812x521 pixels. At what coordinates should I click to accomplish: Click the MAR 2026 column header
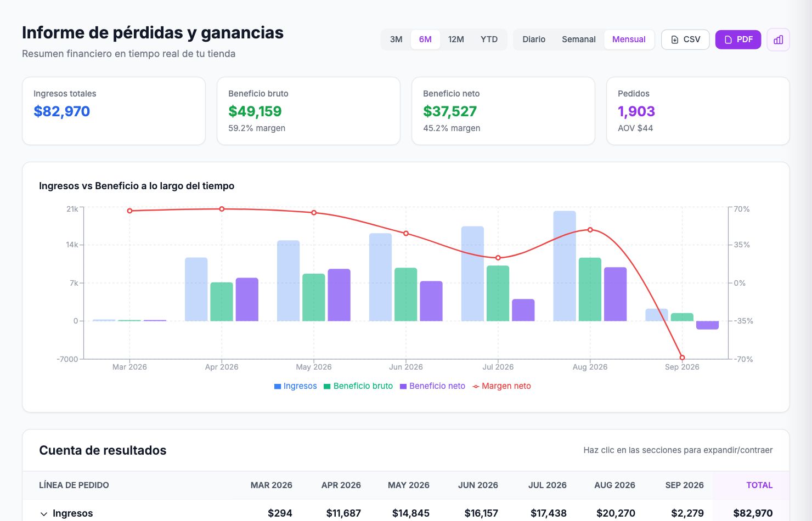(271, 485)
